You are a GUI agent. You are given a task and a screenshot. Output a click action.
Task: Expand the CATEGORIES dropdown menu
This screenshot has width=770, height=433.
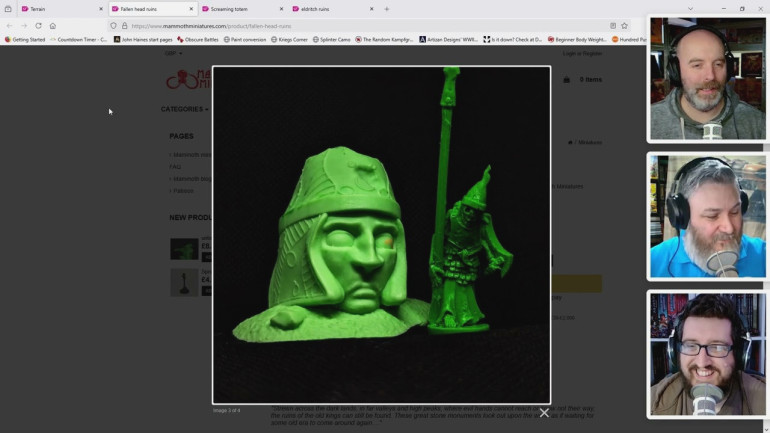185,109
